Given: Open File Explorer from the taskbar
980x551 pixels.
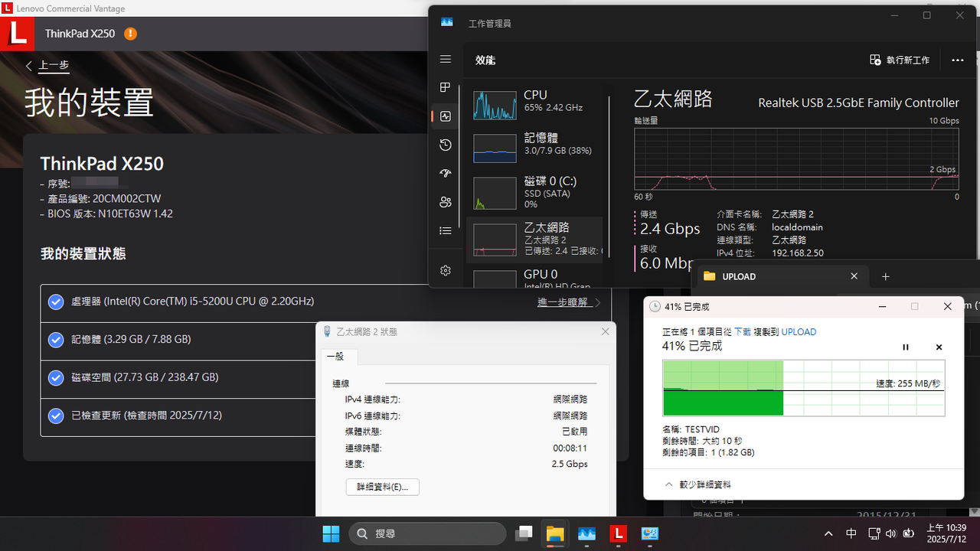Looking at the screenshot, I should point(555,533).
